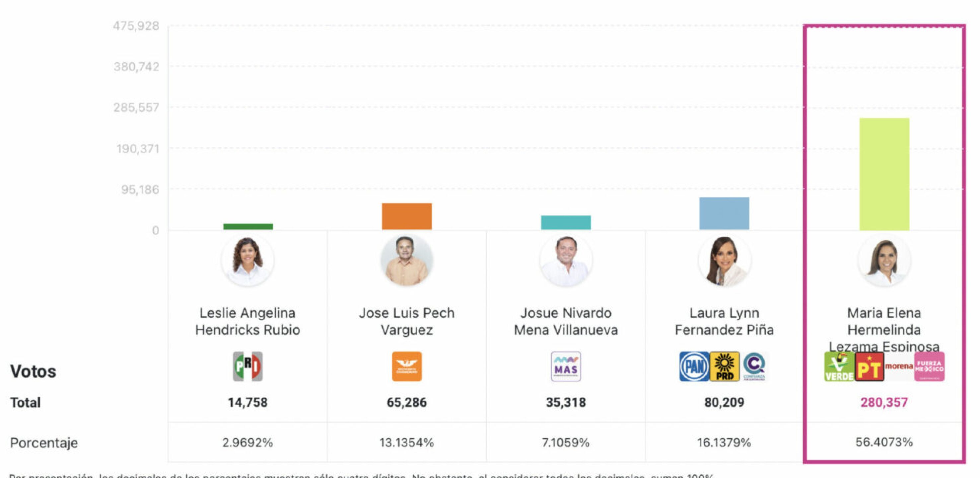Click the Movimiento Ciudadano orange logo

[x=407, y=366]
